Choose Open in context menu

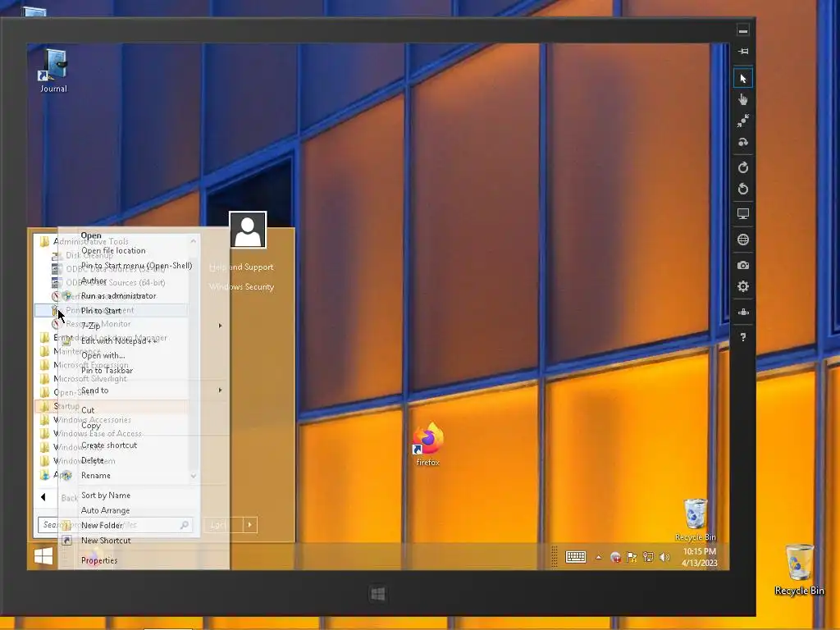coord(91,235)
